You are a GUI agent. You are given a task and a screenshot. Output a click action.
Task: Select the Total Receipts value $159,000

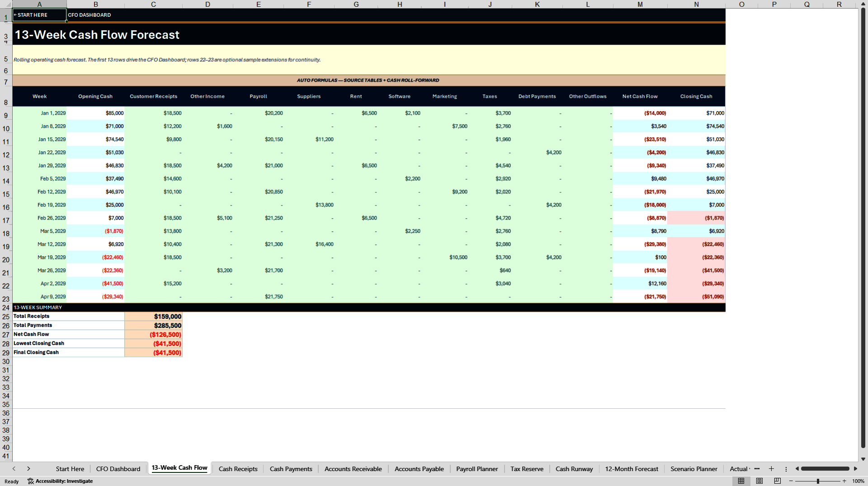coord(153,317)
